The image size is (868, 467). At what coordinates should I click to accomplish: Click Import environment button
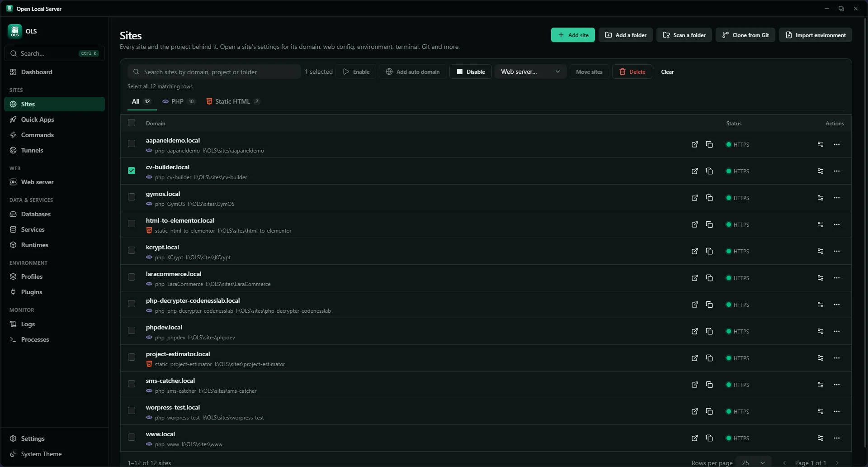816,35
